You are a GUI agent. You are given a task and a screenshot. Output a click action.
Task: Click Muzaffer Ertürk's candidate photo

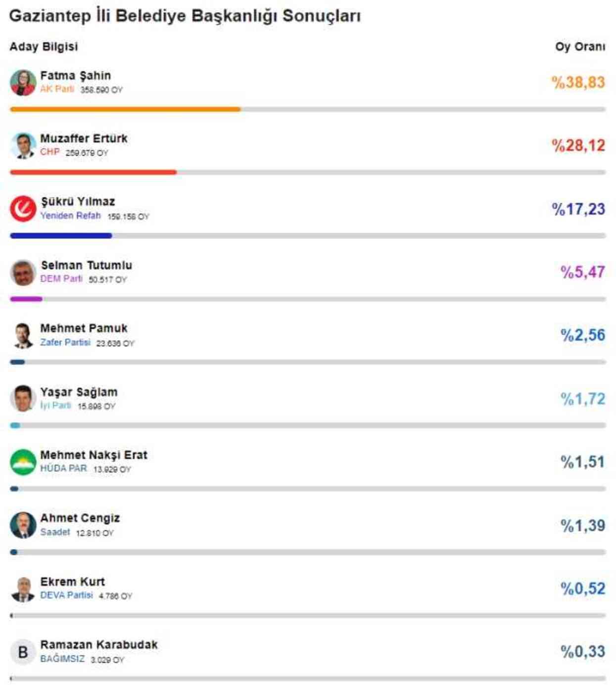coord(23,145)
